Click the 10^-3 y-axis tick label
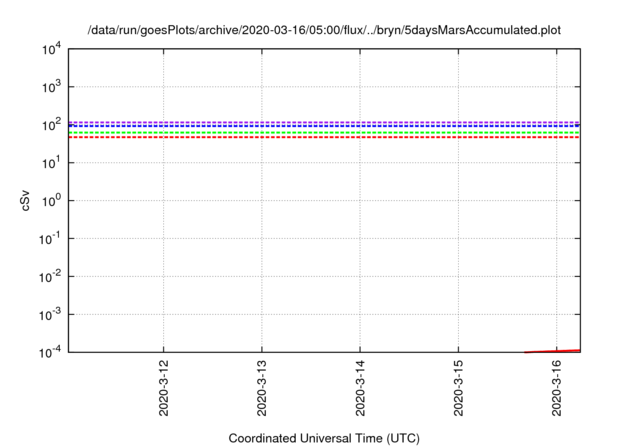 pos(52,314)
